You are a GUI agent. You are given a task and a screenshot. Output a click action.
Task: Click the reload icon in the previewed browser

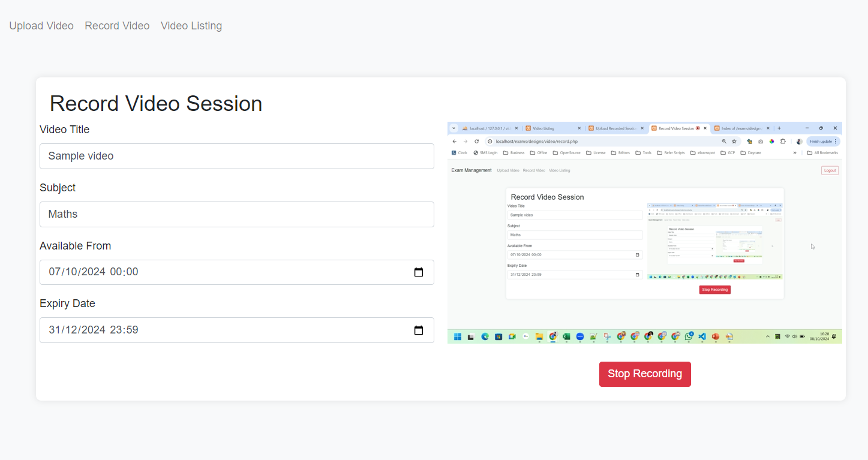476,142
